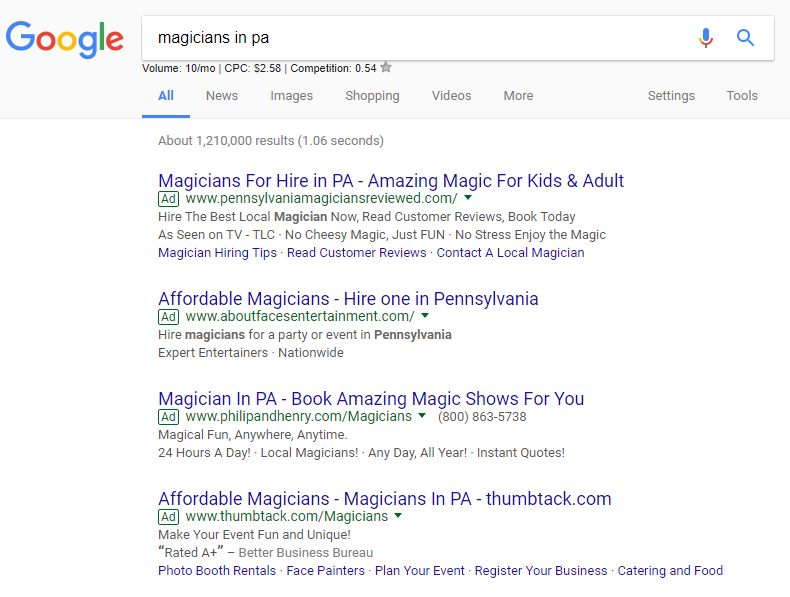Click the www.philipandhenry.com/Magicians URL
Image resolution: width=790 pixels, height=597 pixels.
(x=298, y=417)
